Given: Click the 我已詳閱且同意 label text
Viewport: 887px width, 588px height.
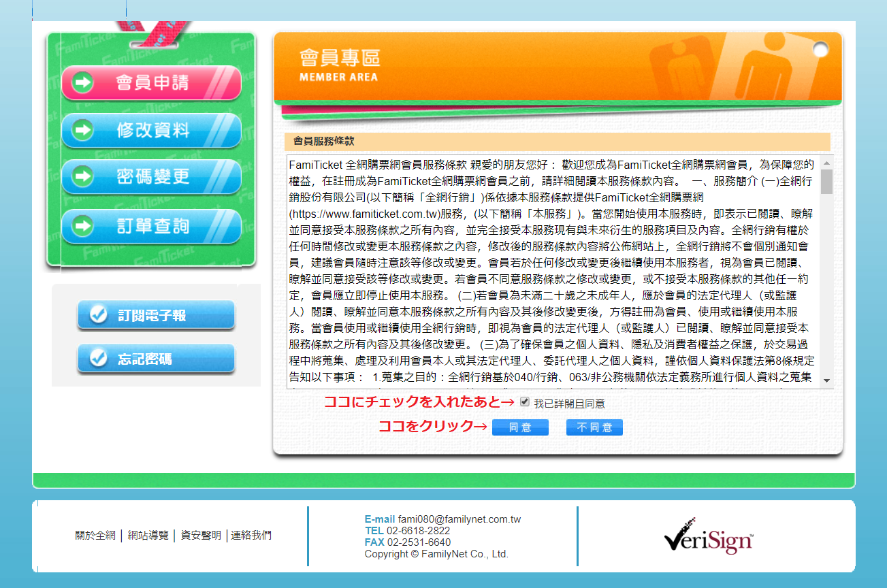Looking at the screenshot, I should (569, 404).
